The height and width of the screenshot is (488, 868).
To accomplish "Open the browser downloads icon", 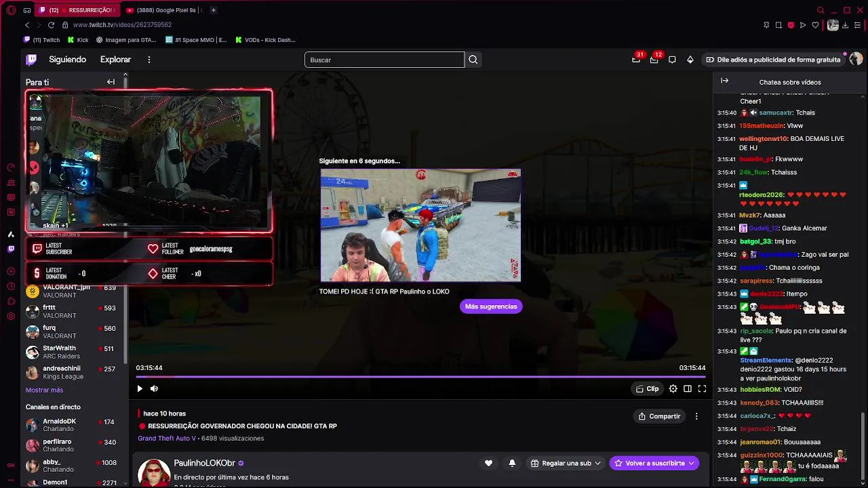I will (846, 25).
